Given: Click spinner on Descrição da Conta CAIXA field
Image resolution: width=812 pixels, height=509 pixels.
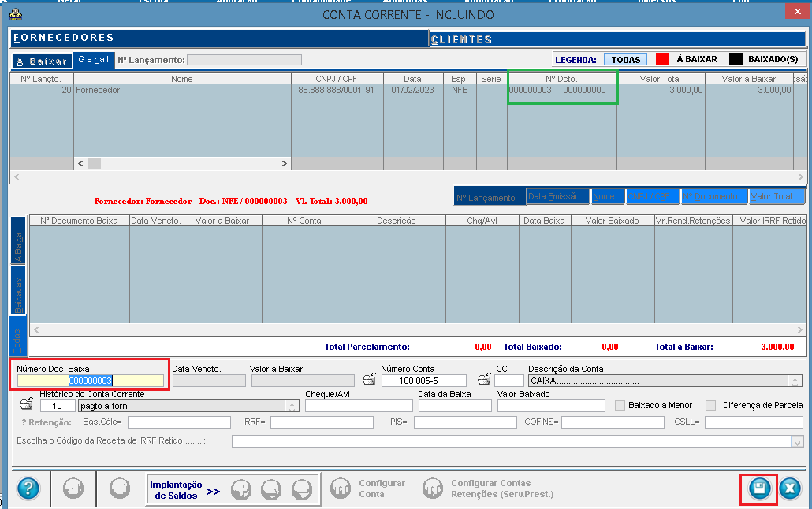Looking at the screenshot, I should [x=795, y=381].
